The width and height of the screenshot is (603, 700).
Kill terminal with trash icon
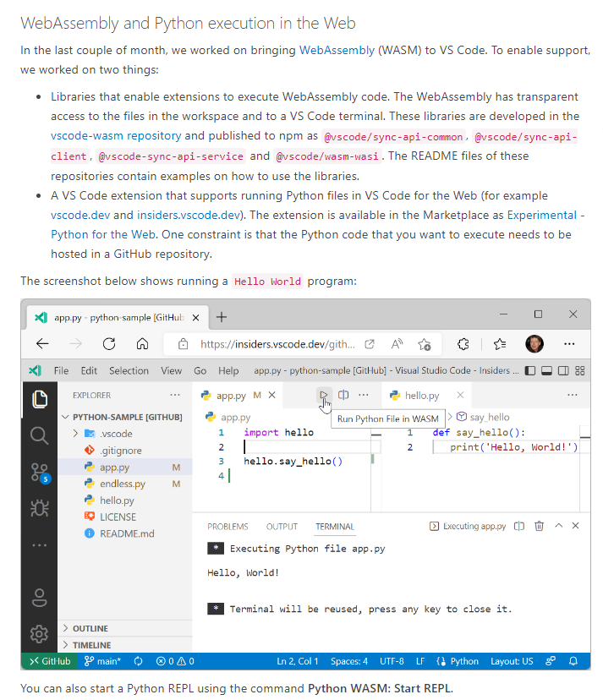(539, 526)
